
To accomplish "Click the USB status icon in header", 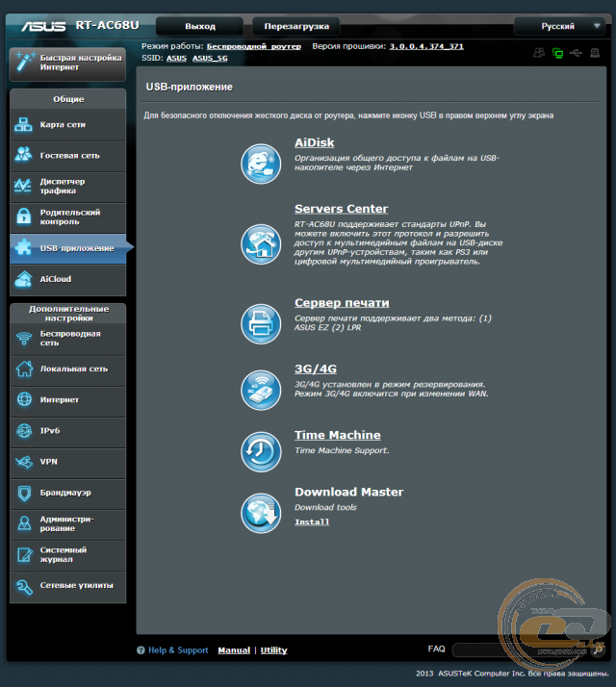I will [576, 53].
